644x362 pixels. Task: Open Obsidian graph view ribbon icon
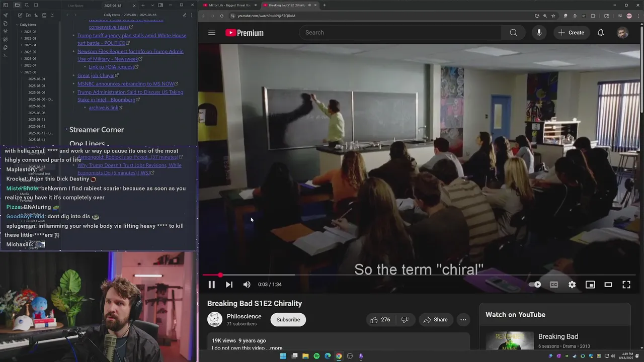coord(6,31)
